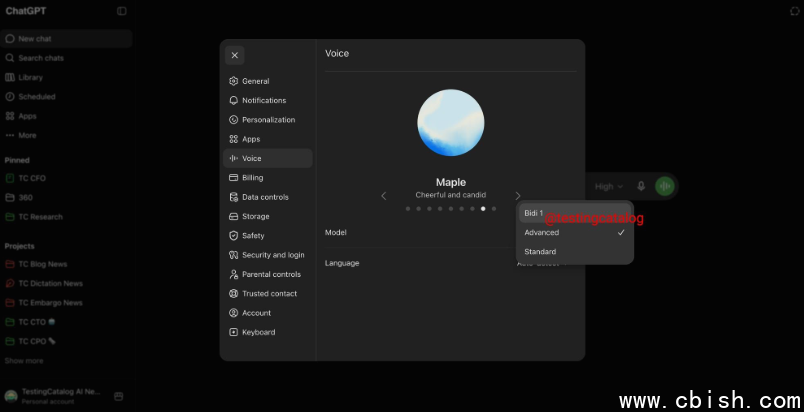Open Notifications bell icon
804x412 pixels.
pyautogui.click(x=233, y=100)
